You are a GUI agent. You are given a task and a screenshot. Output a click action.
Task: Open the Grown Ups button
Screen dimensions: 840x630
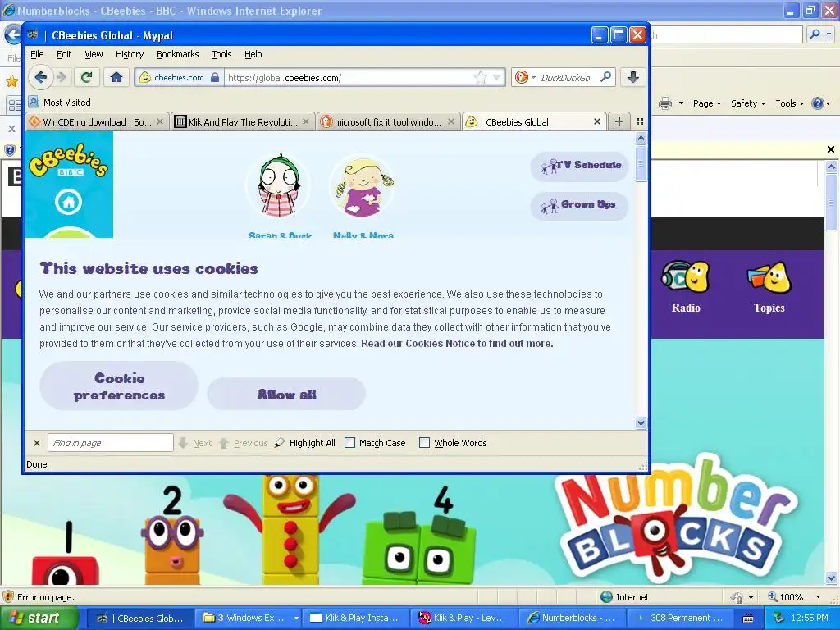point(578,206)
